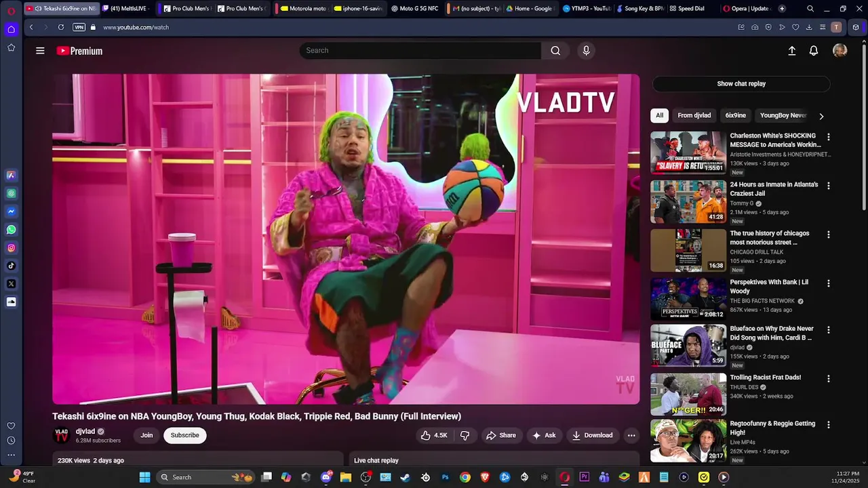Toggle Opera sidebar extensions cube panel

856,27
